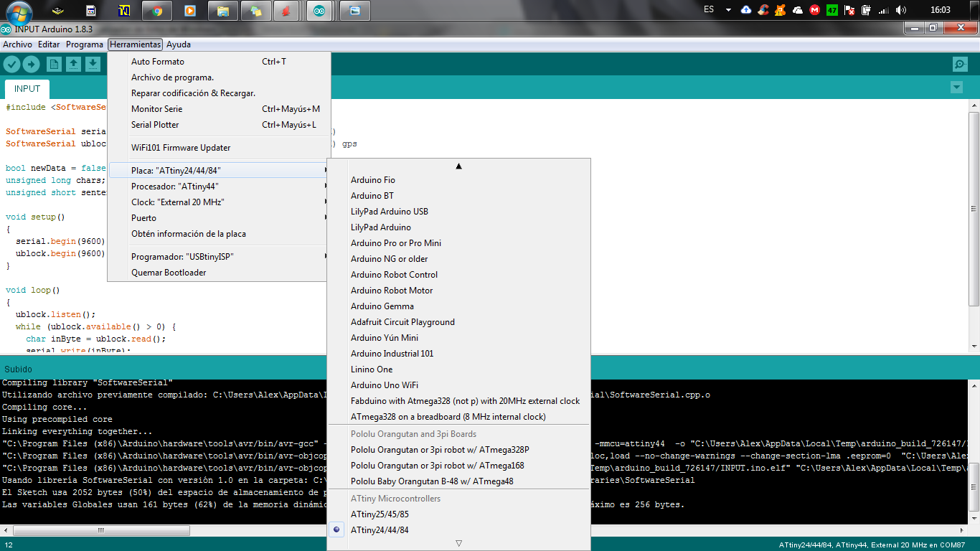Select Arduino Uno WiFi board
This screenshot has width=980, height=551.
(458, 385)
